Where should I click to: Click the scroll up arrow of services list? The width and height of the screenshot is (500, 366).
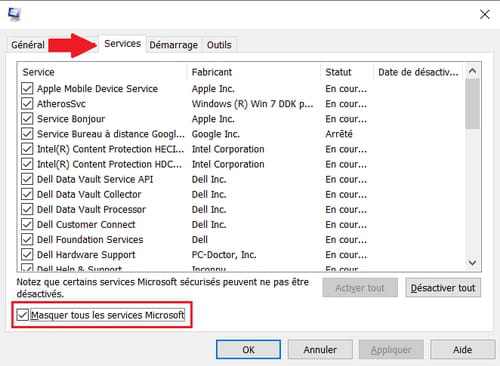click(x=472, y=71)
